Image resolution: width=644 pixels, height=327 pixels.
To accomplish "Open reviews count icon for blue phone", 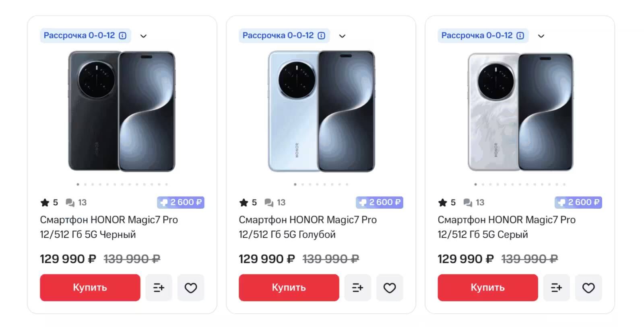I will (269, 202).
